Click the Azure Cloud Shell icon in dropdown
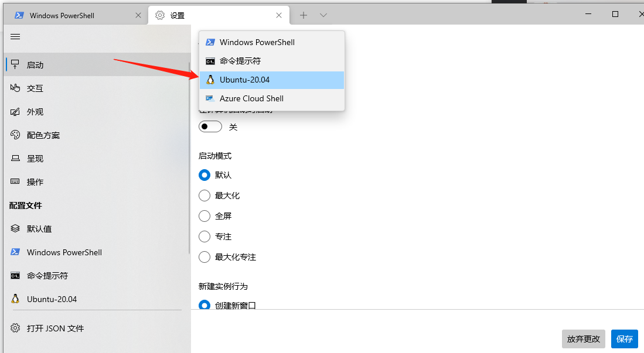 click(210, 98)
